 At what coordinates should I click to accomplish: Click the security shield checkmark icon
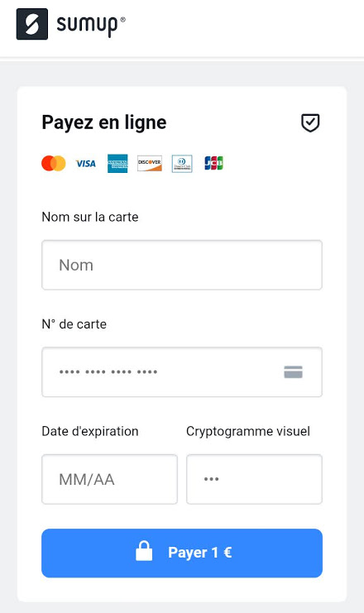point(310,122)
